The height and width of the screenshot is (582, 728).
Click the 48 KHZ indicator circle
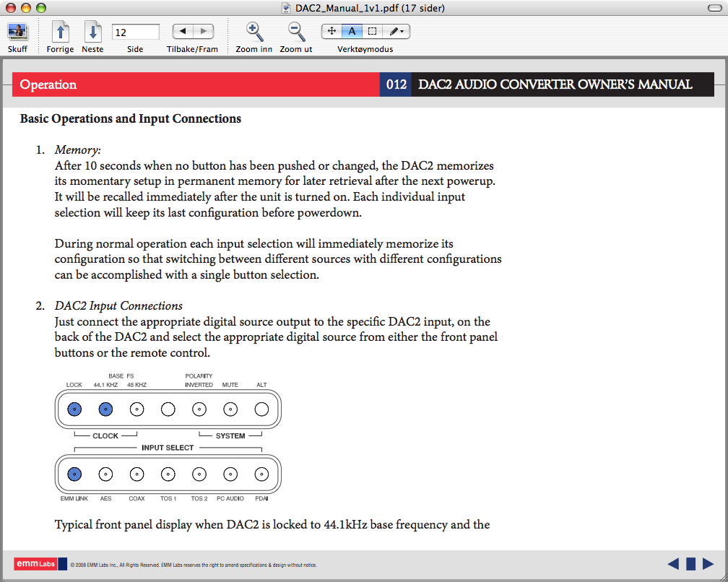[136, 409]
